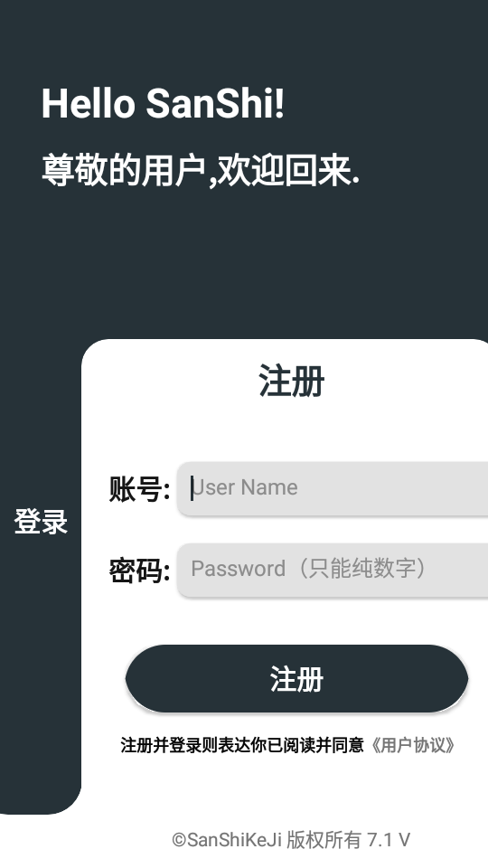
Task: Click the 密码: label
Action: [139, 571]
